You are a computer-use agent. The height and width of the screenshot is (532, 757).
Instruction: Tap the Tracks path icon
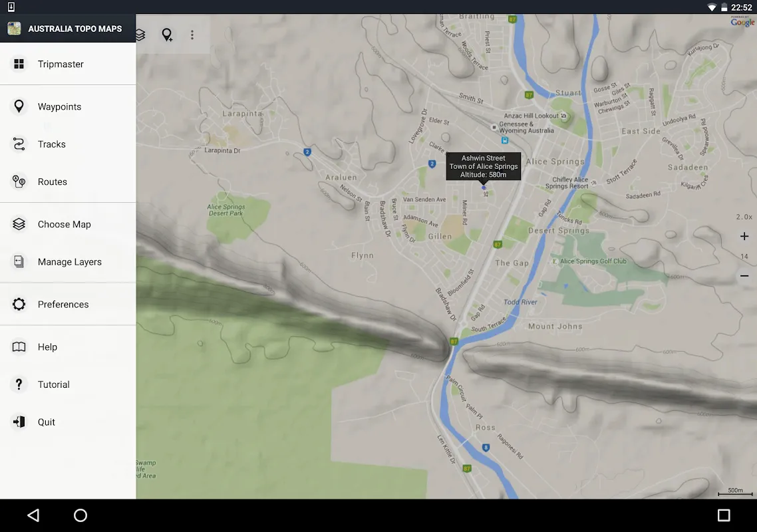(x=19, y=144)
